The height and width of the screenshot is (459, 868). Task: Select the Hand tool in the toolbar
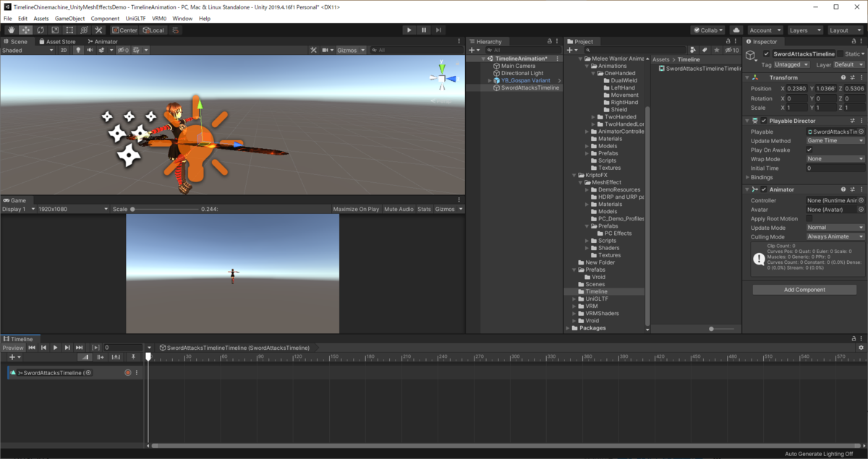(12, 30)
